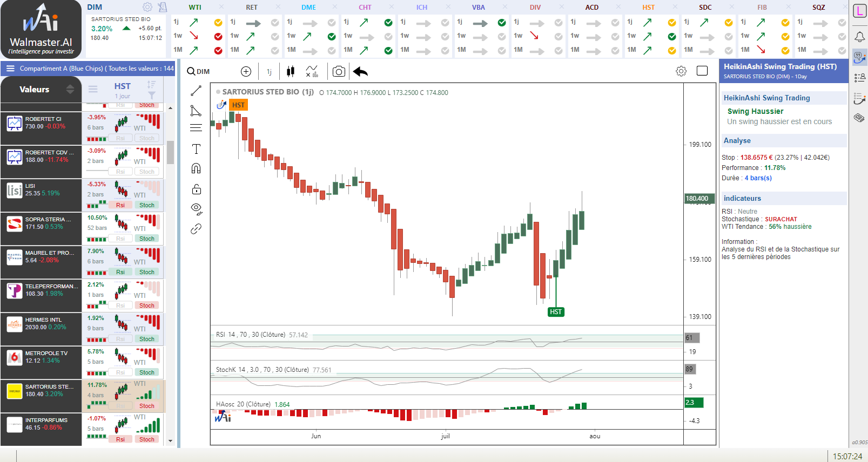Select the polyline shape drawing tool
Viewport: 868px width, 462px height.
point(196,111)
